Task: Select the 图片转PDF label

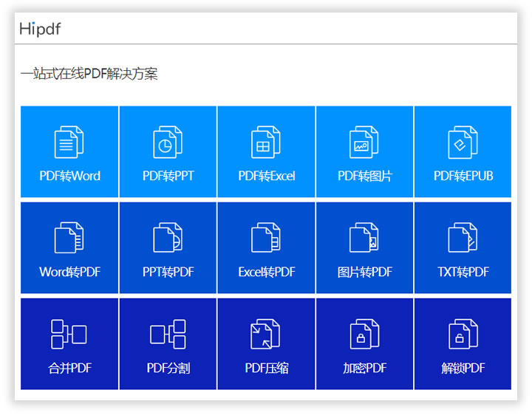Action: point(365,272)
